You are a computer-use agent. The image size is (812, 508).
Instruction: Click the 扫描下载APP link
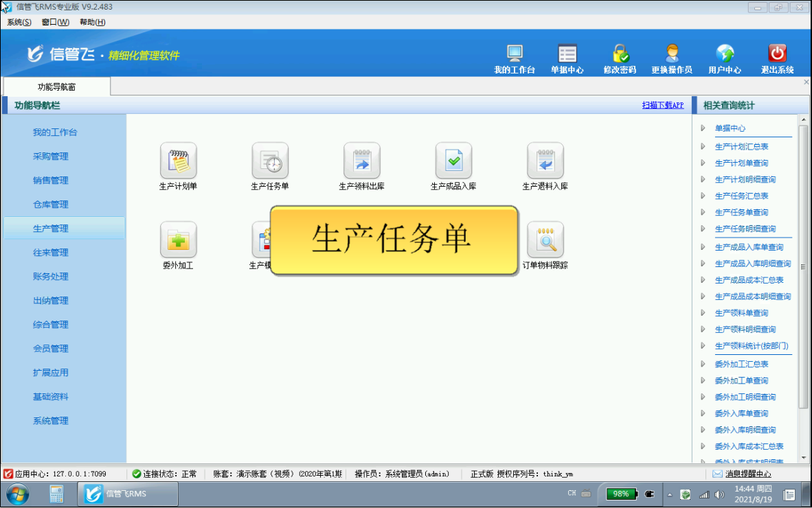point(662,105)
